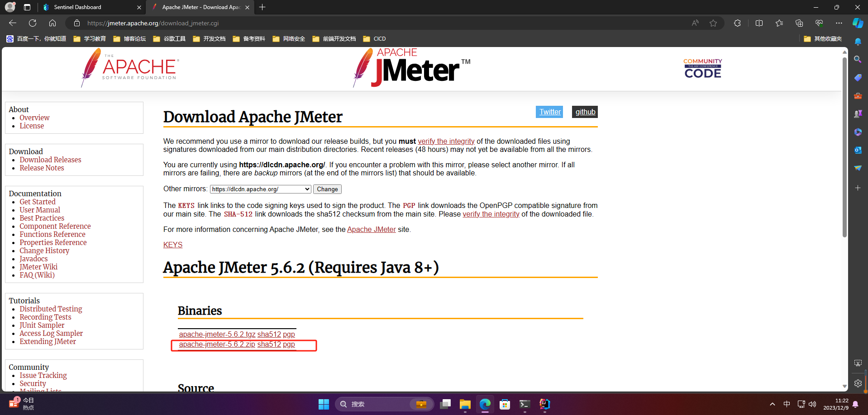868x415 pixels.
Task: Open pgp link for the tgz file
Action: click(x=289, y=335)
